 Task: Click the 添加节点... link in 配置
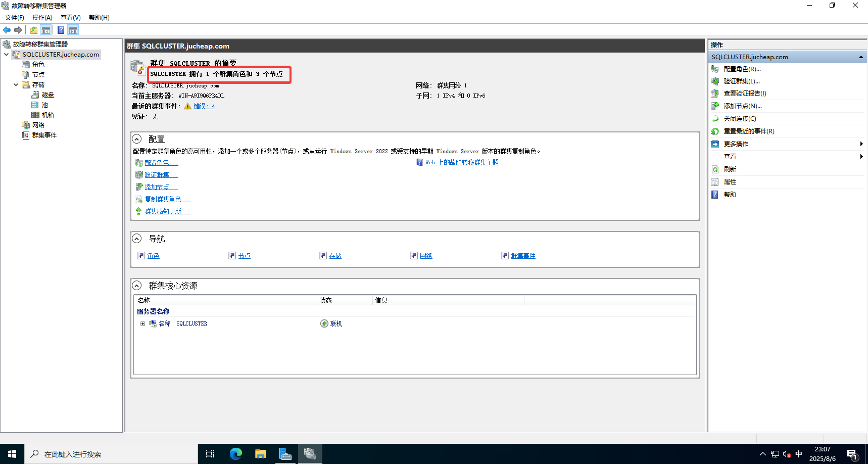(x=162, y=187)
